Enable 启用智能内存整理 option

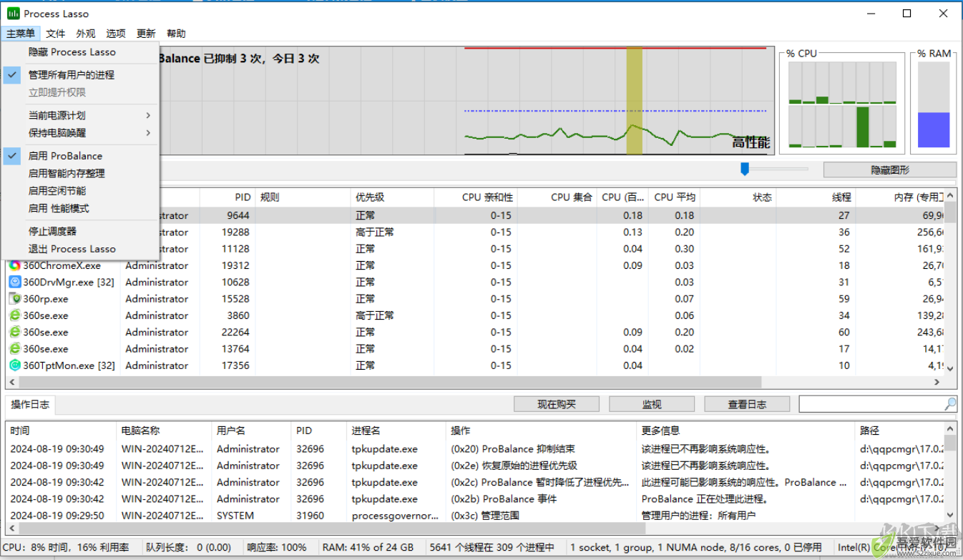[x=80, y=173]
